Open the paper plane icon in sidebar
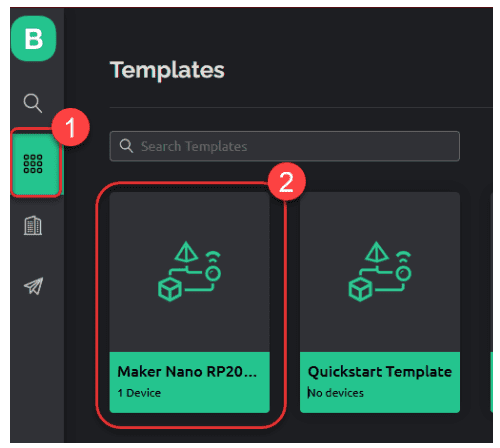This screenshot has height=448, width=500. (x=33, y=286)
